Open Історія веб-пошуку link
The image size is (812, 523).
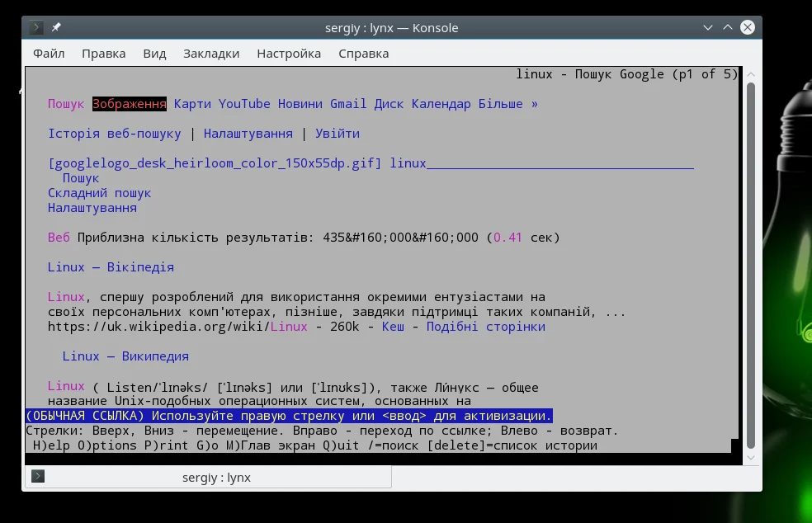pyautogui.click(x=115, y=134)
